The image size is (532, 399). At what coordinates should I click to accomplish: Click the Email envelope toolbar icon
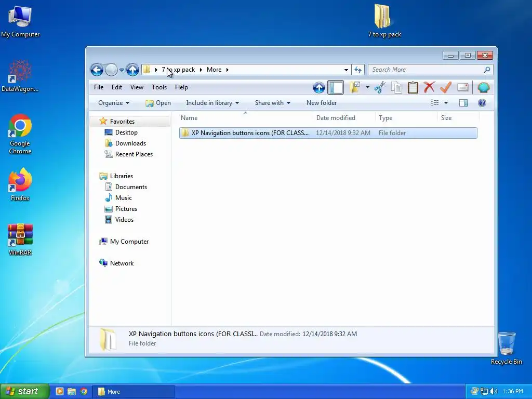pos(462,87)
